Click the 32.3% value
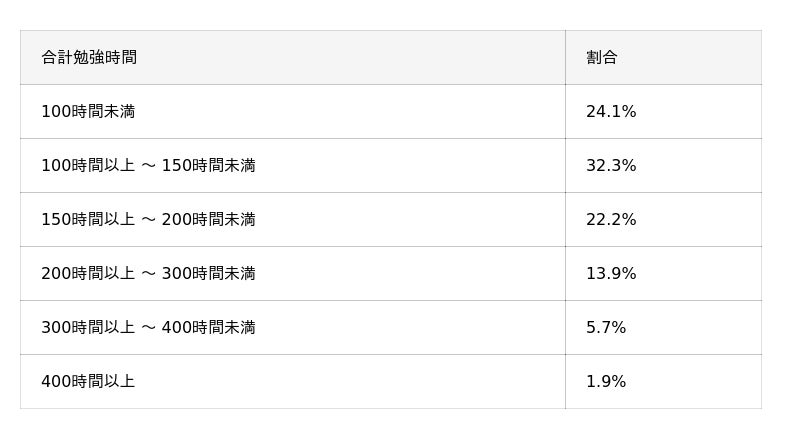This screenshot has width=800, height=439. click(x=611, y=165)
